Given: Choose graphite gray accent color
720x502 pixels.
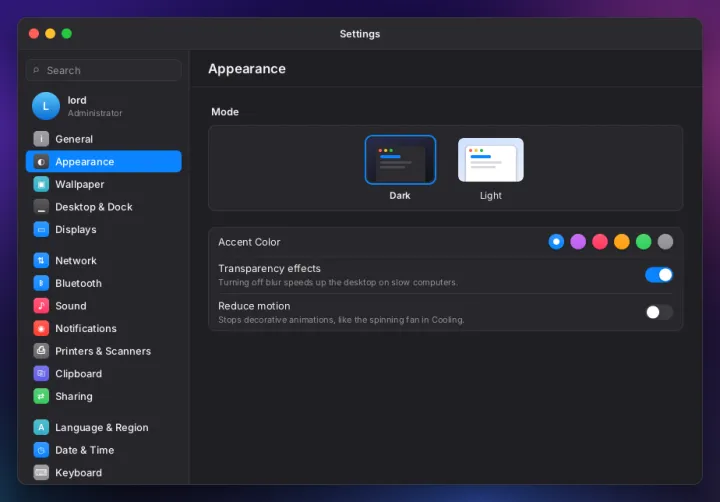Looking at the screenshot, I should pos(665,242).
